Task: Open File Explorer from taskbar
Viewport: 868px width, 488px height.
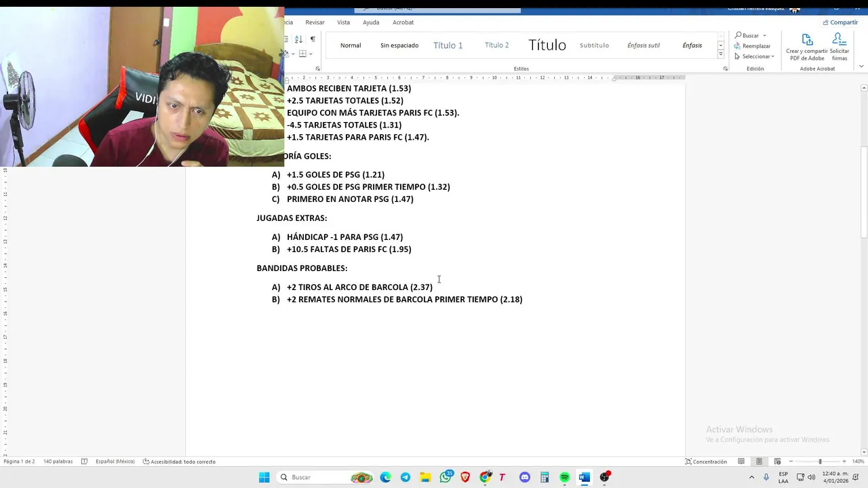Action: pos(425,477)
